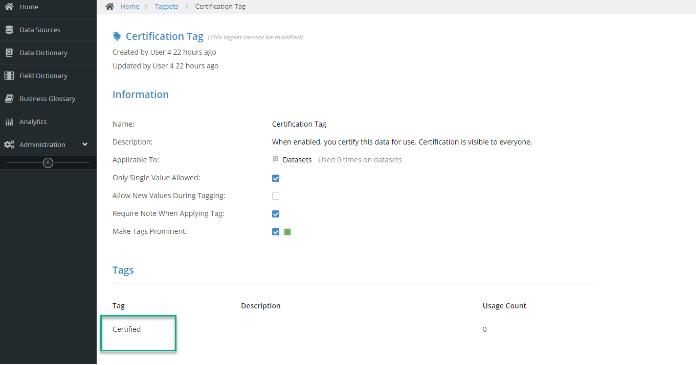This screenshot has height=365, width=696.
Task: Toggle Make Tags Prominent checkbox
Action: click(276, 232)
